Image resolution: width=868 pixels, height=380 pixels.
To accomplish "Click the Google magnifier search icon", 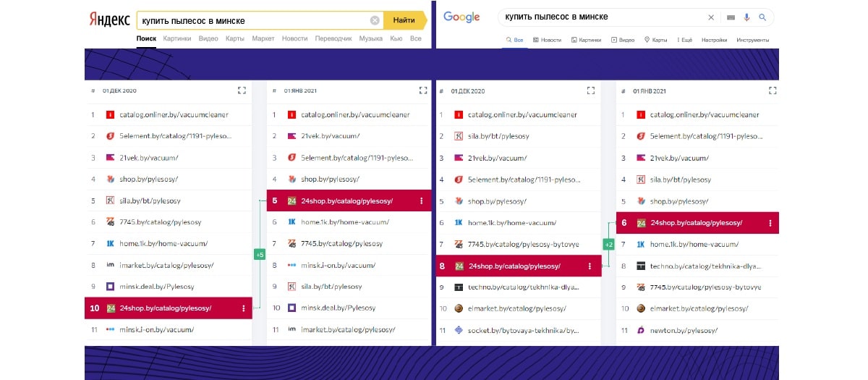I will pos(762,17).
